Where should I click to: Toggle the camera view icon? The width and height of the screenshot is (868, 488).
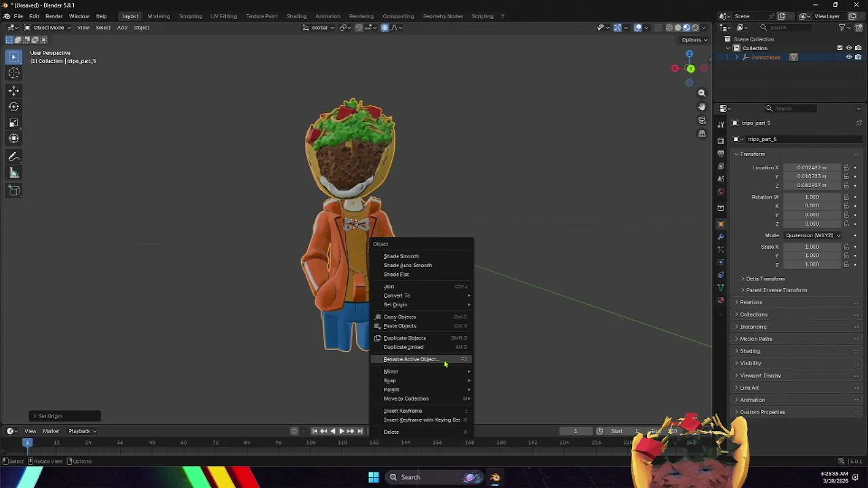pos(702,120)
